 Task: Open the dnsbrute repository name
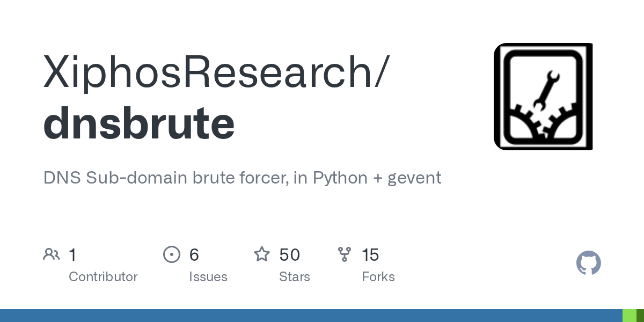[x=139, y=123]
